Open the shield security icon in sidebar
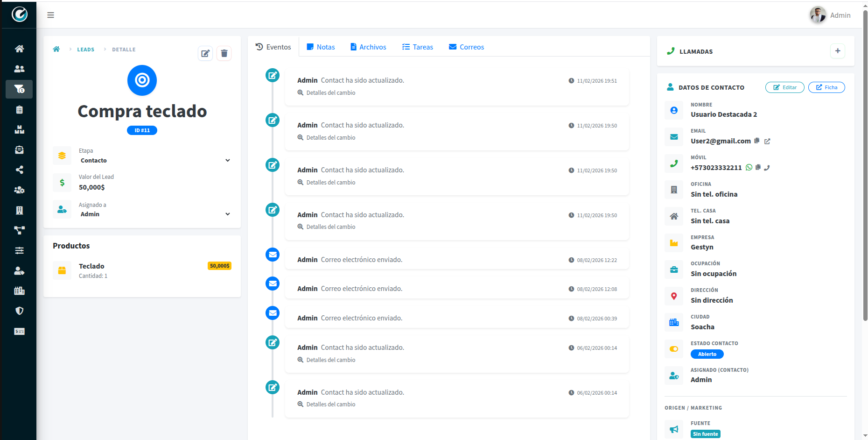The image size is (868, 440). point(19,311)
